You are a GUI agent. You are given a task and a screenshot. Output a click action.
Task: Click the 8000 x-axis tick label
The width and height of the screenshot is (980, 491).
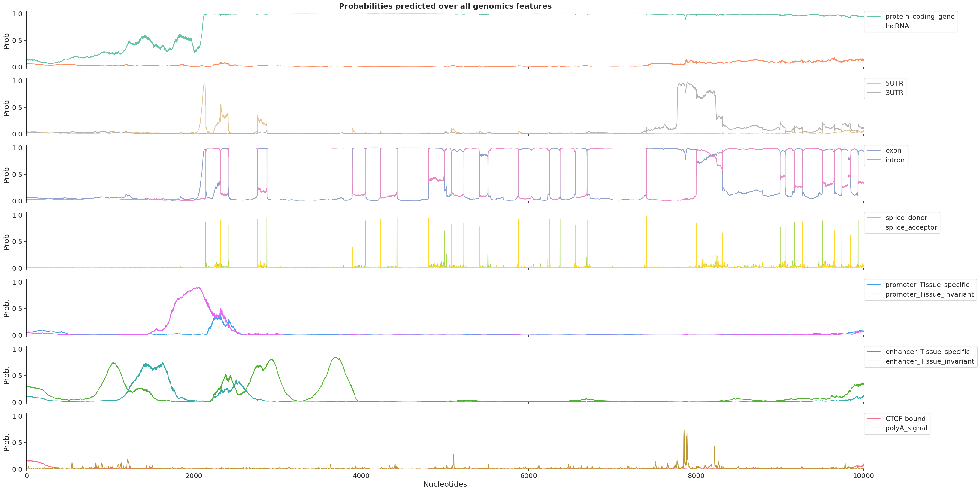696,476
